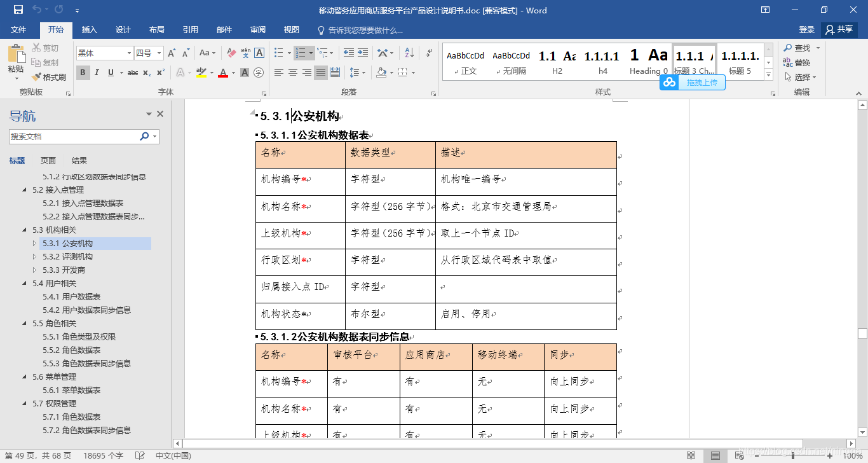Screen dimensions: 868x463
Task: Click the 剪切 (Cut) button
Action: [x=44, y=48]
